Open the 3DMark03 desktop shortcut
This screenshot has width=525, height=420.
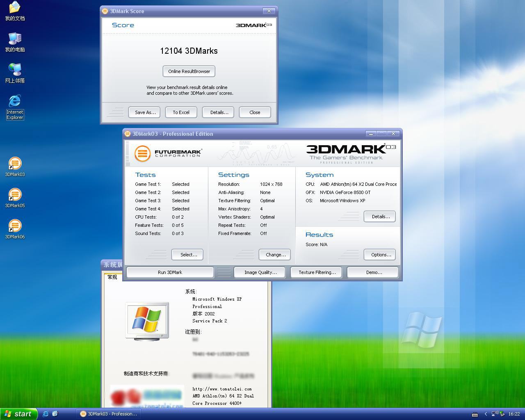pos(15,164)
